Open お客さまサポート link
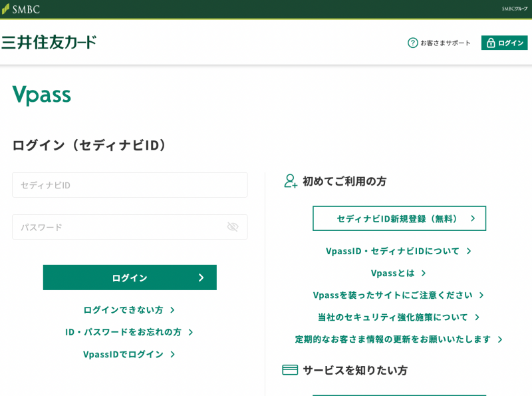The width and height of the screenshot is (532, 396). [x=445, y=43]
